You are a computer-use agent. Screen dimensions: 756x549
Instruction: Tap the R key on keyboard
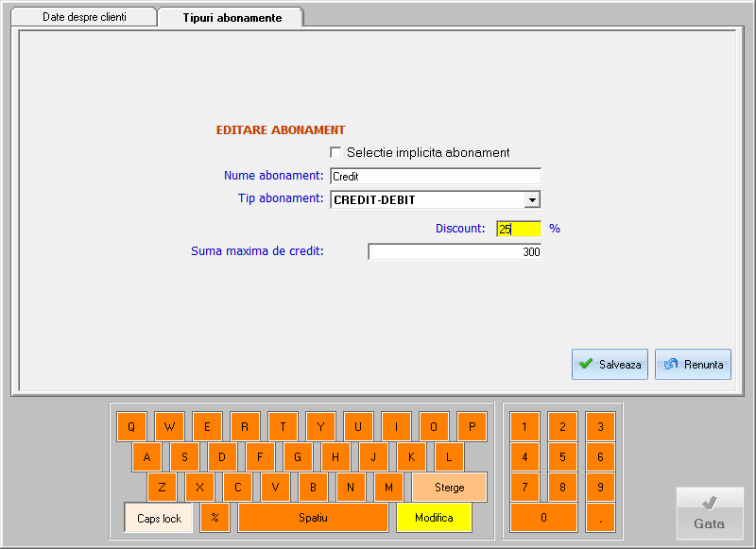[x=245, y=426]
